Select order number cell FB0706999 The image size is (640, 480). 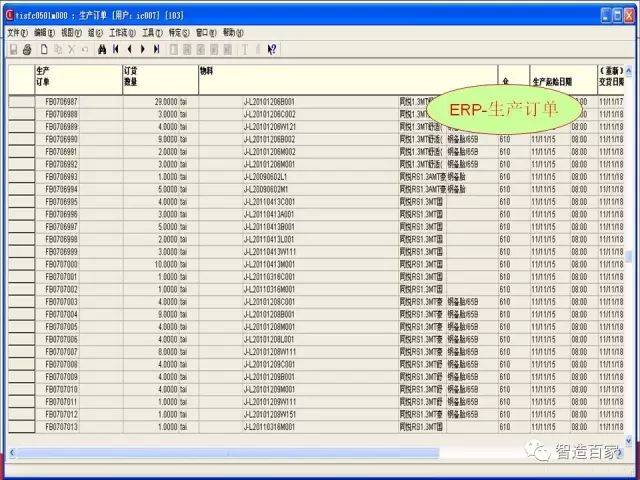(61, 252)
